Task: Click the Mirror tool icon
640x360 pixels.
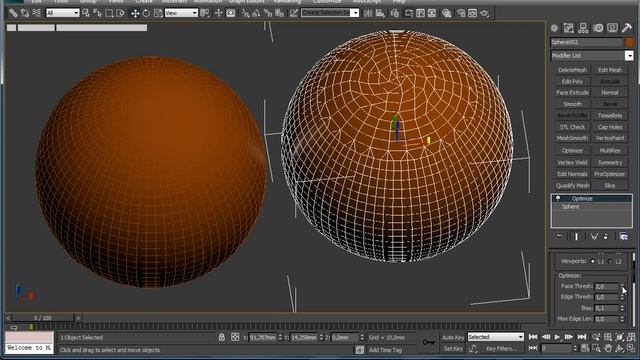Action: click(x=368, y=13)
